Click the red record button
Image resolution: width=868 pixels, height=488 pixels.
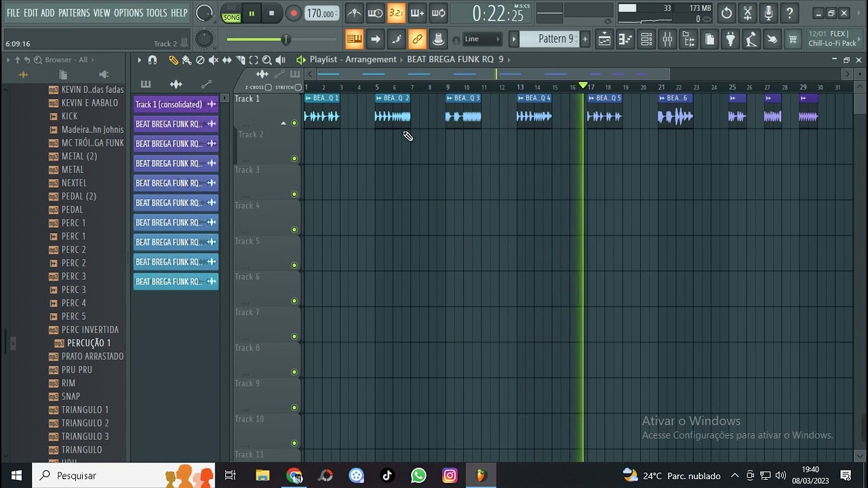pyautogui.click(x=293, y=13)
